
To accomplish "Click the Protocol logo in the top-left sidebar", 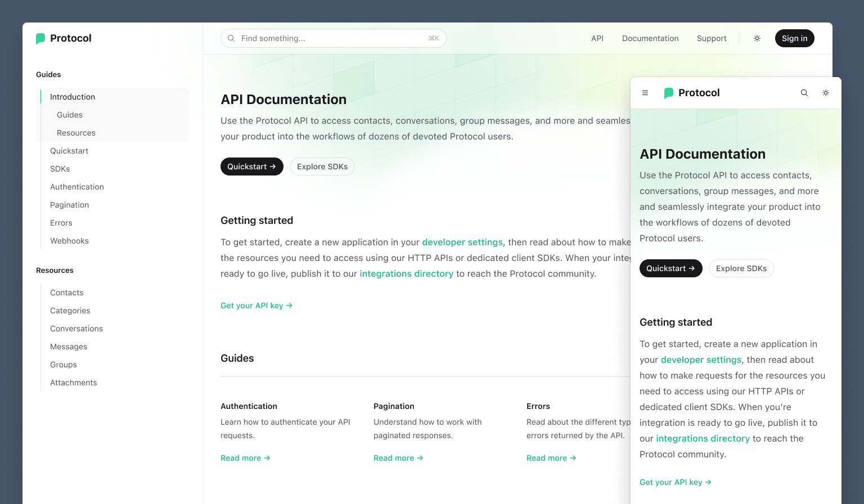I will pyautogui.click(x=64, y=38).
